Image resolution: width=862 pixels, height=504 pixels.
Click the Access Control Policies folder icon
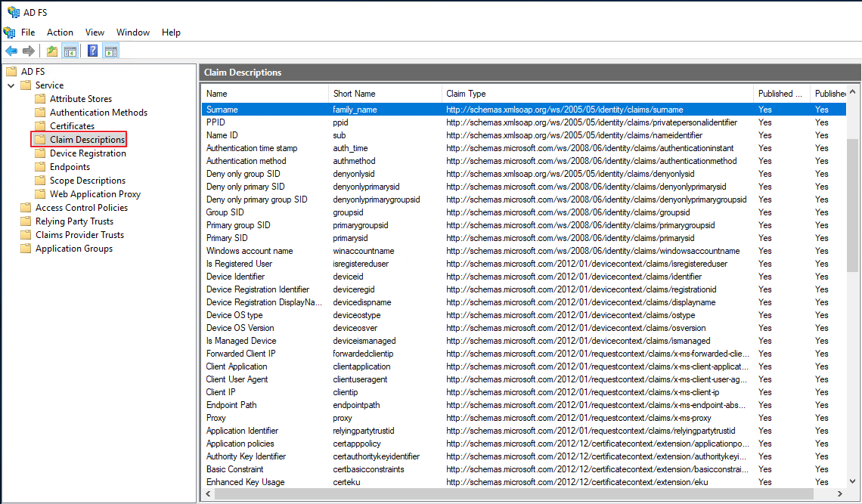pos(26,208)
